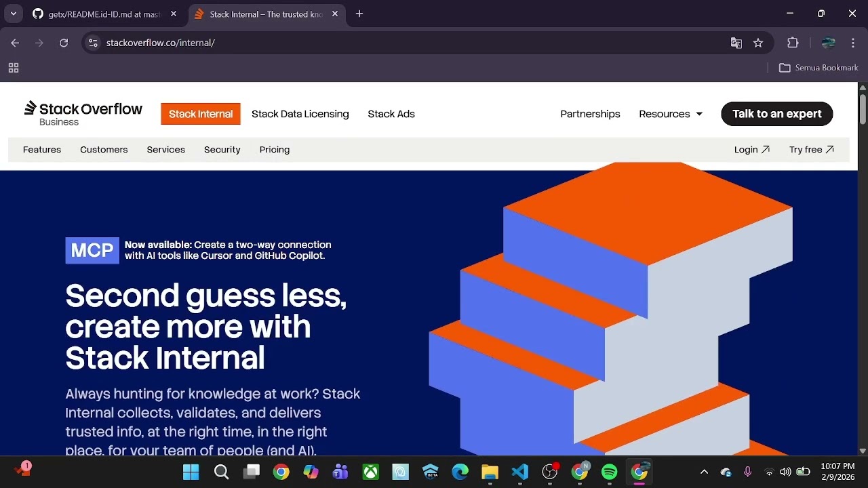Open the volume control in system tray

(x=785, y=472)
